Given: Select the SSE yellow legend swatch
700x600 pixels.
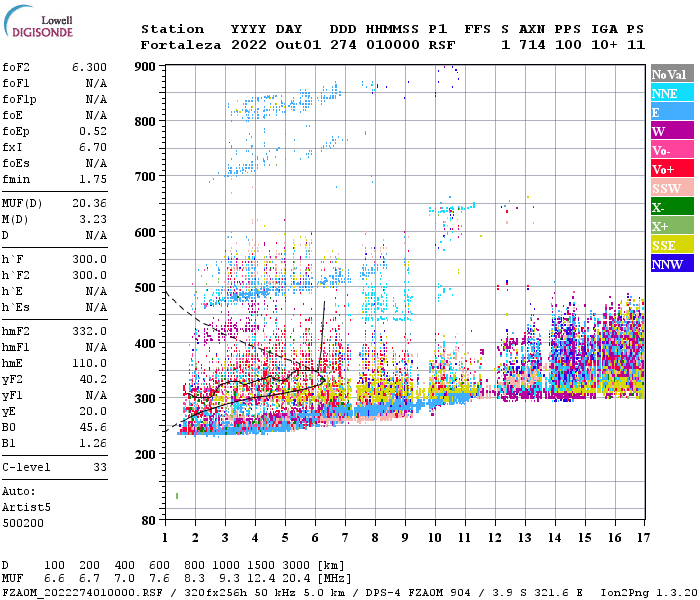Looking at the screenshot, I should tap(672, 245).
